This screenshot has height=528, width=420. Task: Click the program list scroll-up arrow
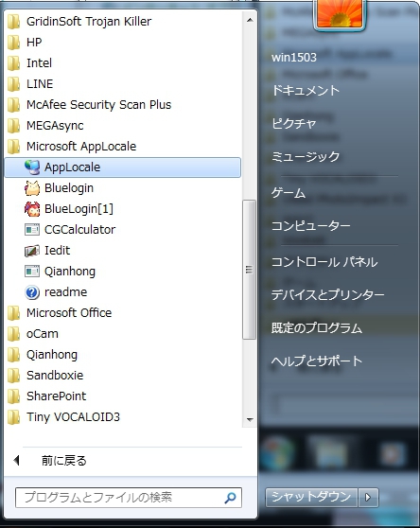click(250, 21)
